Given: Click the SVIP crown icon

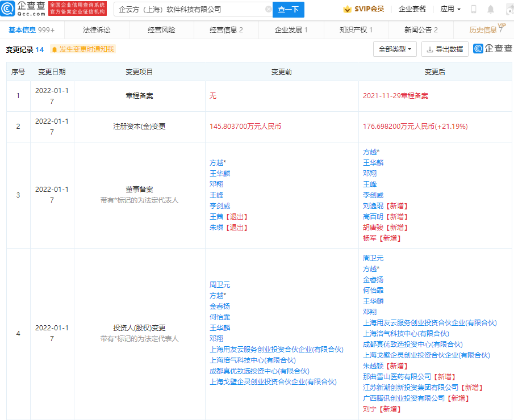Looking at the screenshot, I should [347, 9].
